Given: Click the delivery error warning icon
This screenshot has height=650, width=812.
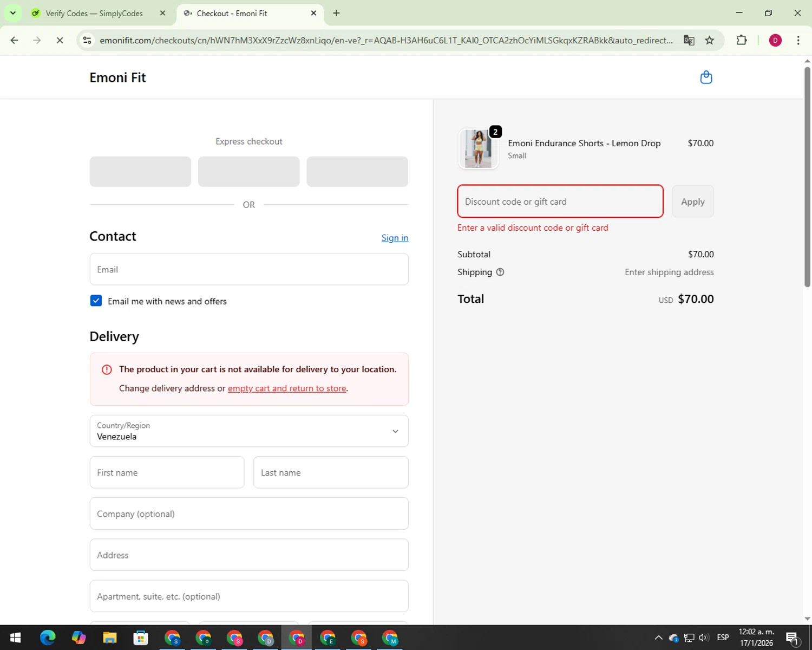Looking at the screenshot, I should [107, 369].
